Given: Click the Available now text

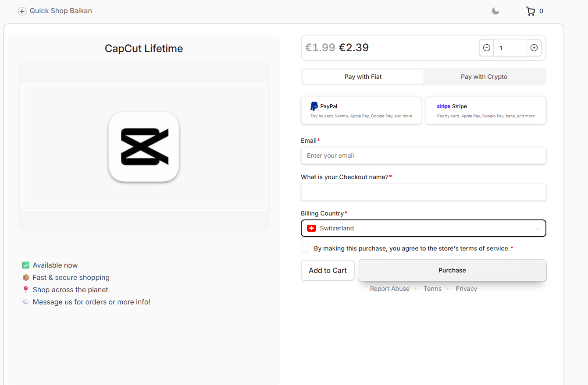Looking at the screenshot, I should click(x=55, y=265).
